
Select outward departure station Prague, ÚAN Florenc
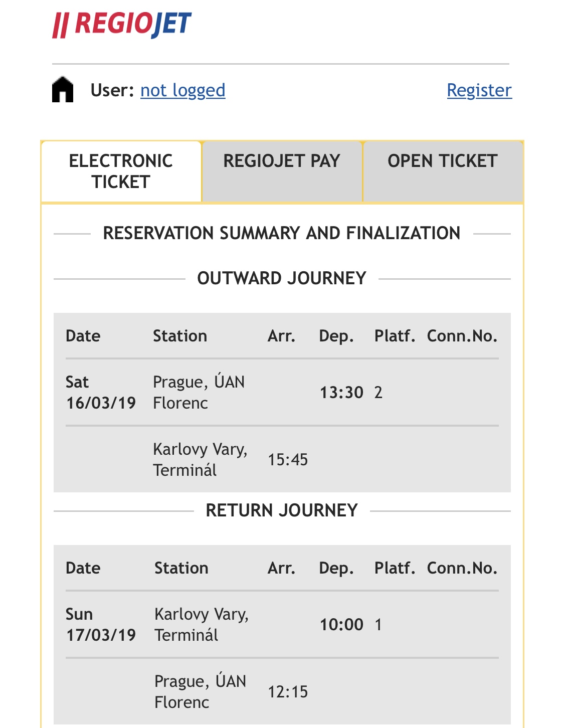click(x=199, y=393)
